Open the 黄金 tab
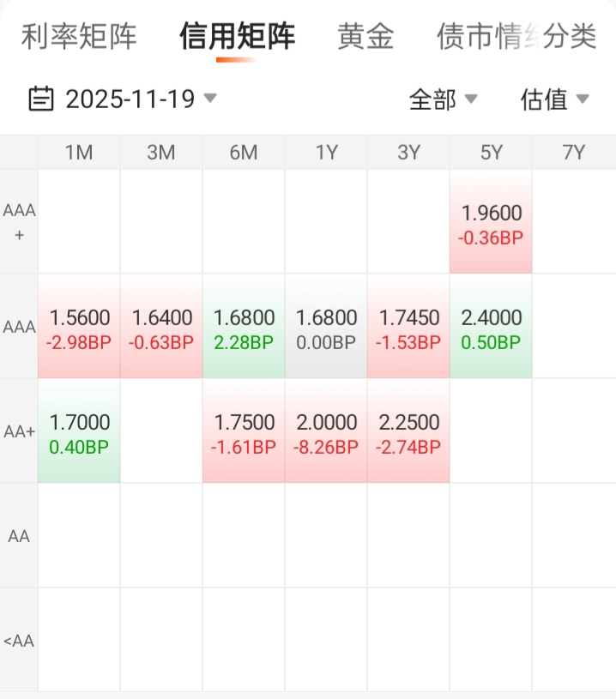This screenshot has width=616, height=699. tap(365, 37)
